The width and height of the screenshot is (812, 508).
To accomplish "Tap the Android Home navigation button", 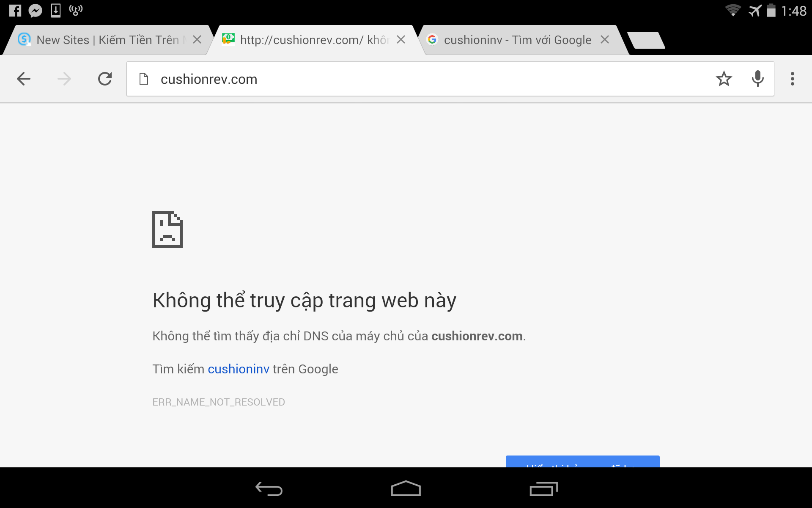I will [x=406, y=488].
